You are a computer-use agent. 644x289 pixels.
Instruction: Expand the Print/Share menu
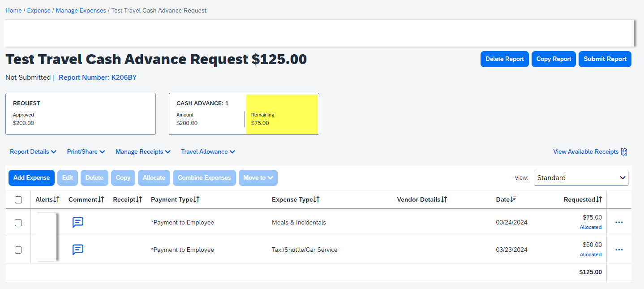tap(86, 151)
